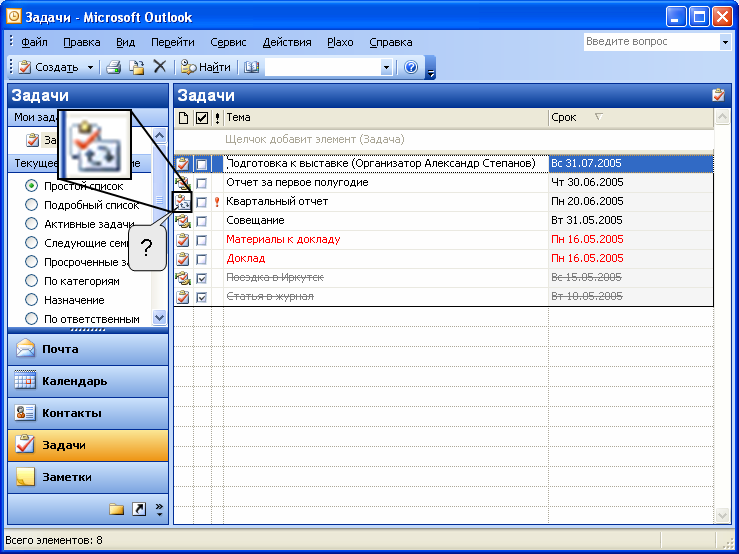Click the Print icon in toolbar
Screen dimensions: 739x554
coord(114,67)
